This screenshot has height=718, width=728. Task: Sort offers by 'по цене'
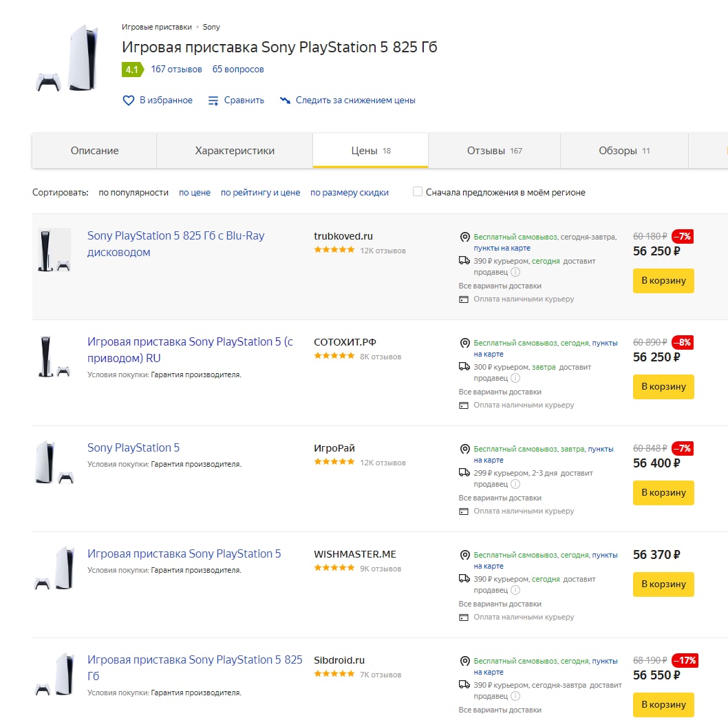pyautogui.click(x=195, y=192)
